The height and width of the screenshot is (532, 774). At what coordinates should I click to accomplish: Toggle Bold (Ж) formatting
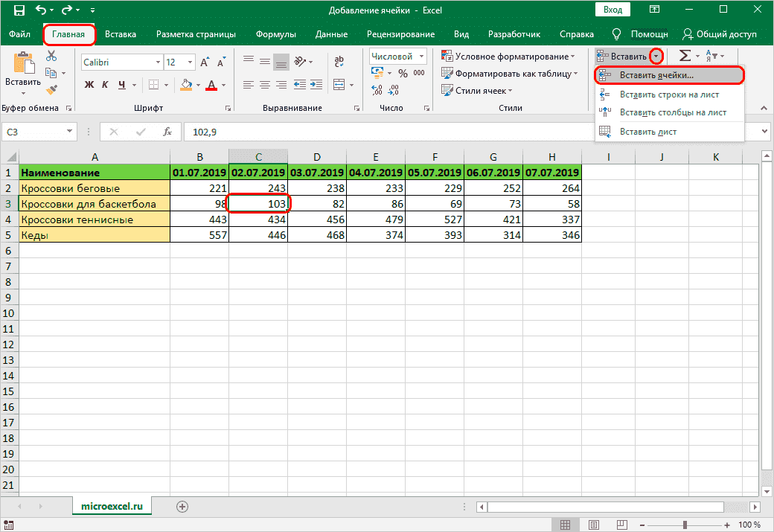point(89,85)
